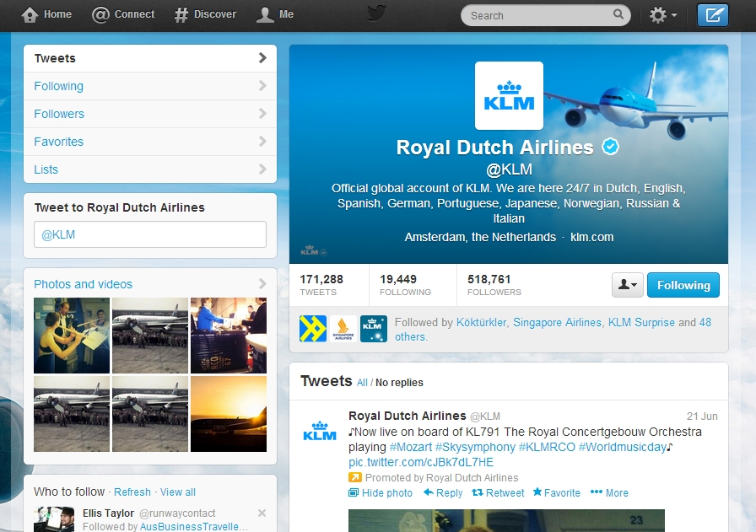756x532 pixels.
Task: Click the #KLMRCO hashtag
Action: (547, 447)
